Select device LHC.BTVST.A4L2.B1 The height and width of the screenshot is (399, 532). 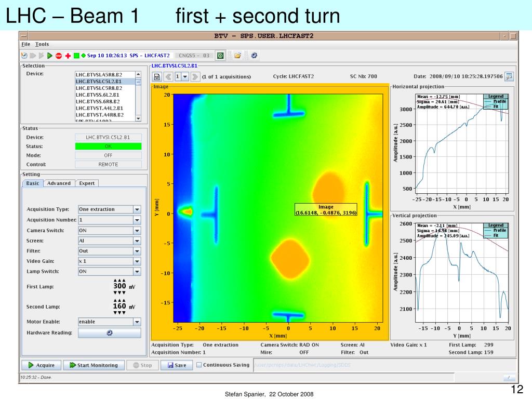tap(105, 108)
